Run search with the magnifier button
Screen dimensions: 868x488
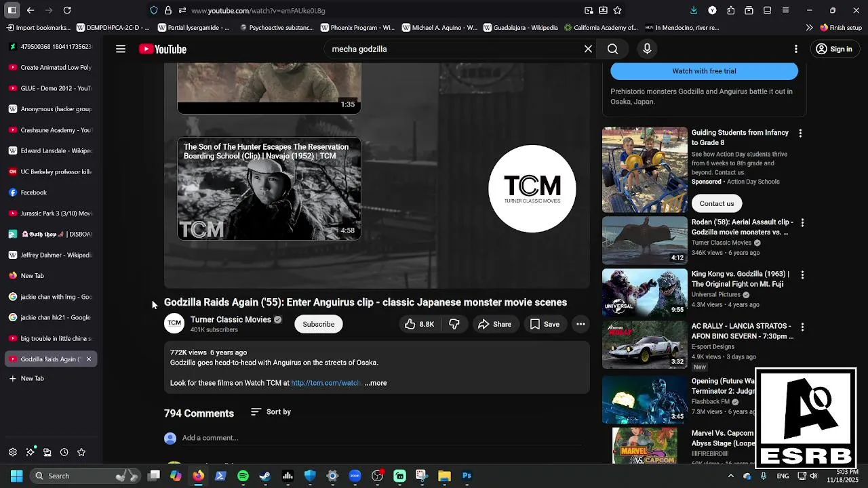(612, 49)
